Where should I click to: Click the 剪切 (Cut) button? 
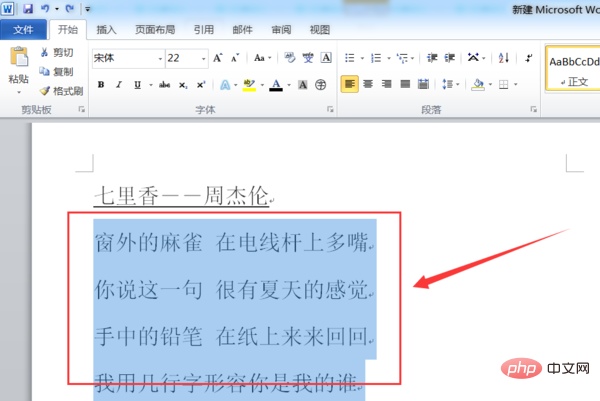point(56,52)
